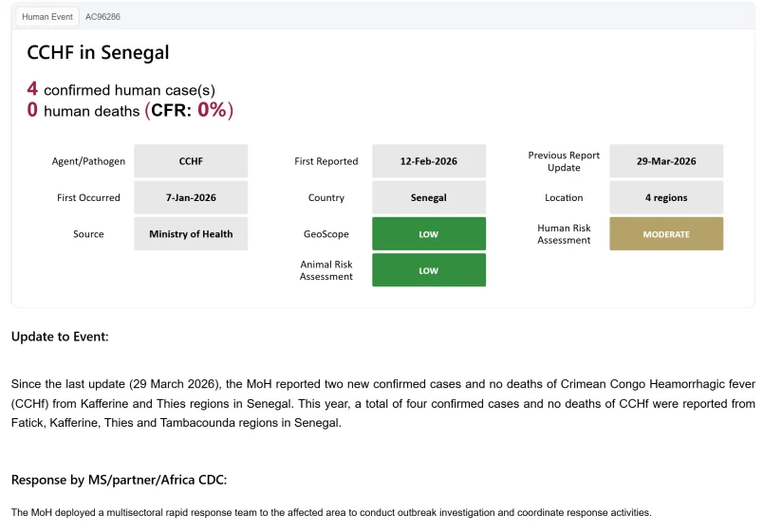Click the 12-Feb-2026 First Reported box
Image resolution: width=763 pixels, height=532 pixels.
(429, 161)
